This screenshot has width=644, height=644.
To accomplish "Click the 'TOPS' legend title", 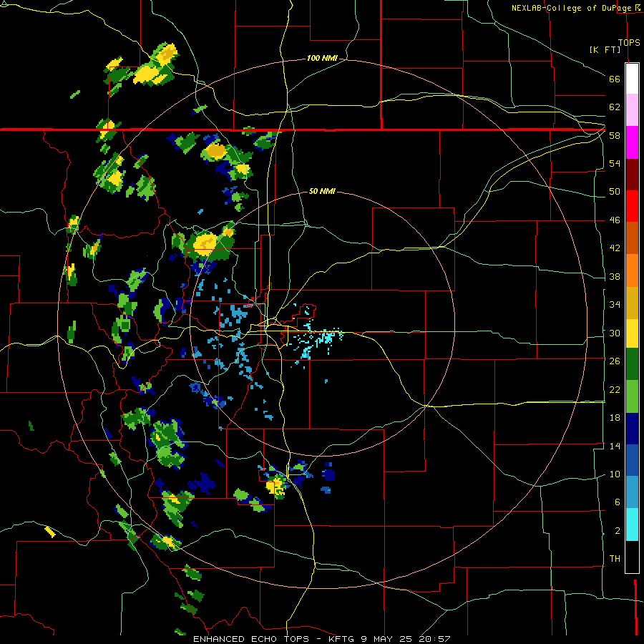I will pyautogui.click(x=629, y=42).
